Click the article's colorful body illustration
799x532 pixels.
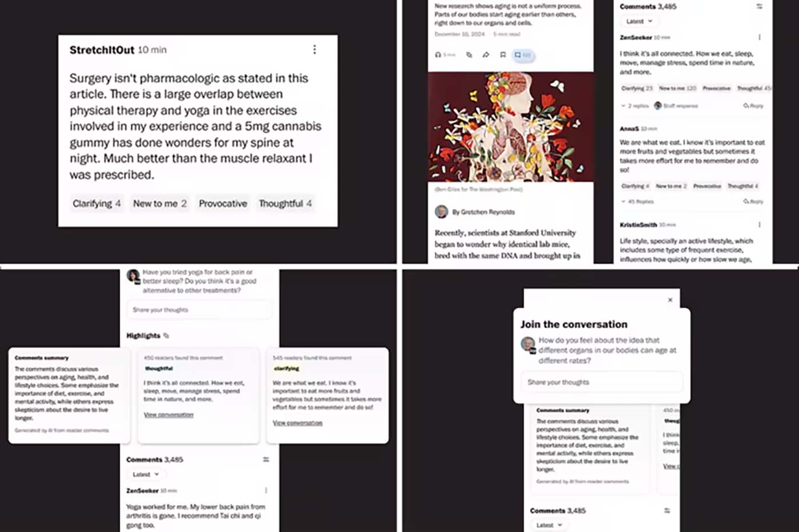click(511, 127)
